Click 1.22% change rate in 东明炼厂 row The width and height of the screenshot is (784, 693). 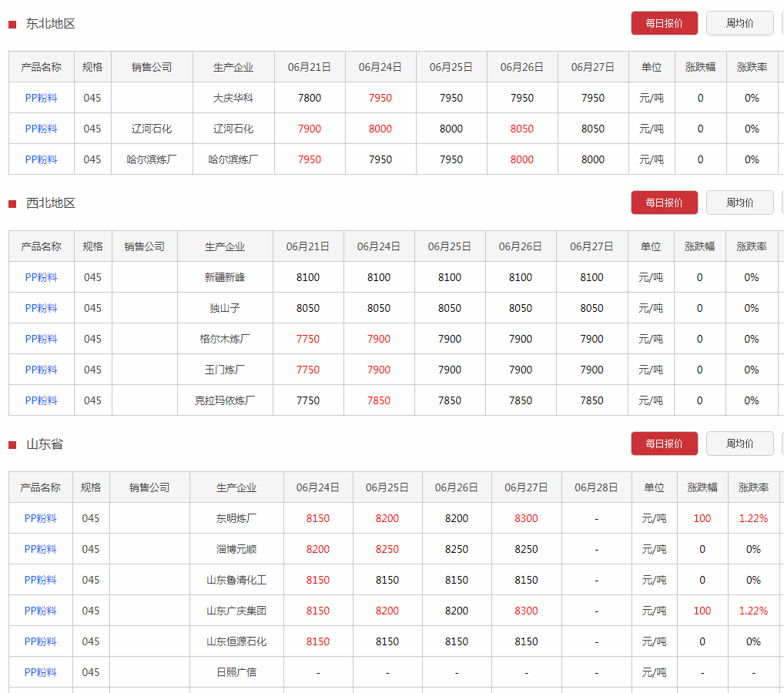[753, 518]
